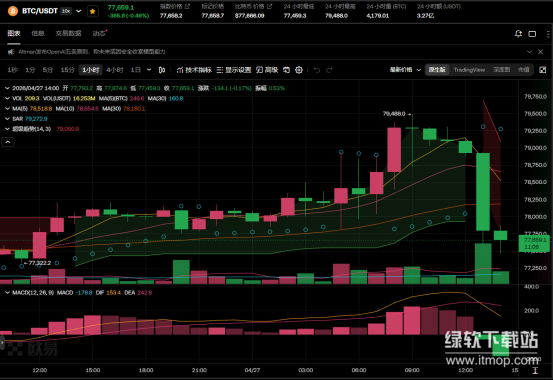The image size is (553, 380).
Task: Click the current price tag 77,659.1
Action: coord(534,243)
